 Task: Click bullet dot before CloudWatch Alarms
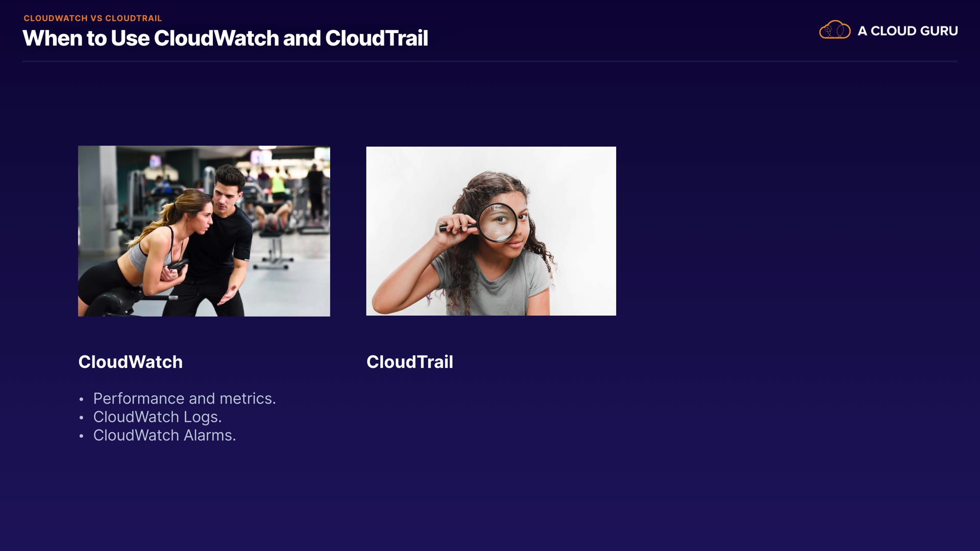coord(81,436)
